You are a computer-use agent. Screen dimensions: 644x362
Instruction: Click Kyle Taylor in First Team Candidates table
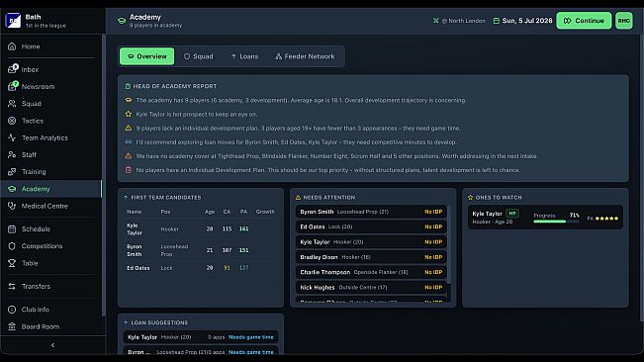click(x=135, y=229)
